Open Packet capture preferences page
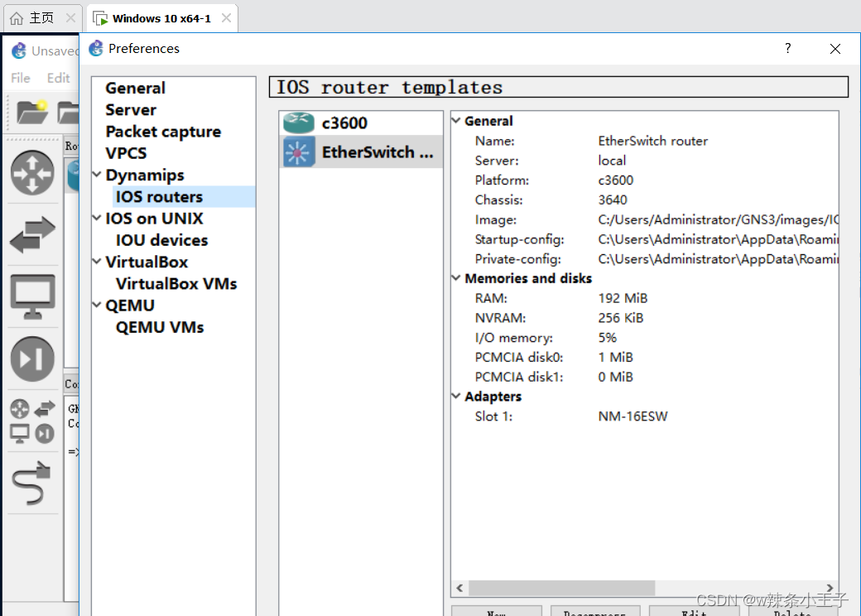 [163, 132]
